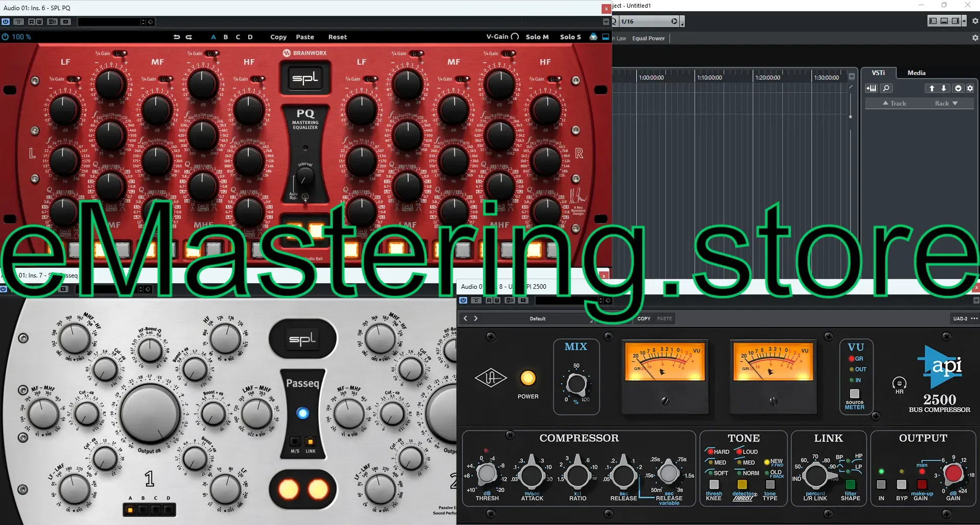Click the MIX knob on the API 2500
The image size is (980, 525).
(x=576, y=384)
